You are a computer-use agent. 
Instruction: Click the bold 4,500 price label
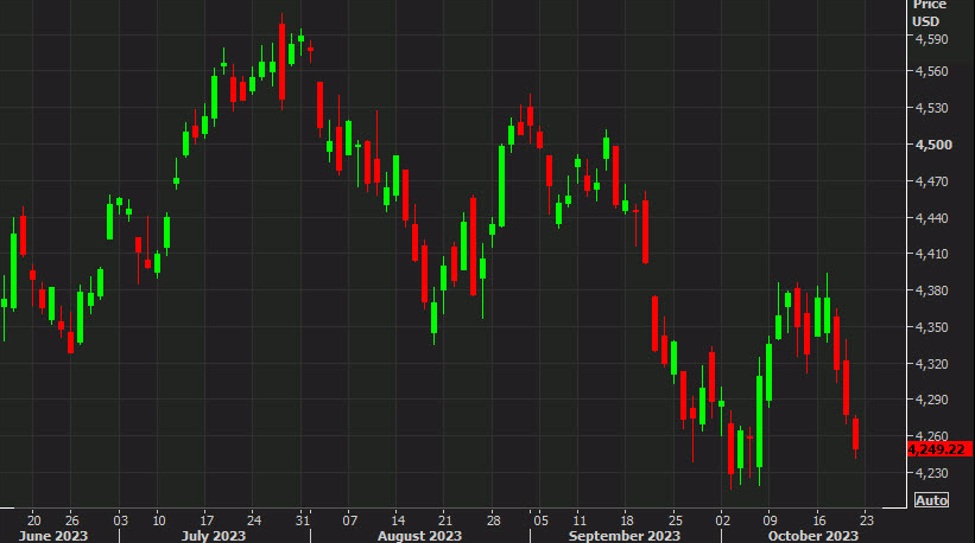click(933, 145)
